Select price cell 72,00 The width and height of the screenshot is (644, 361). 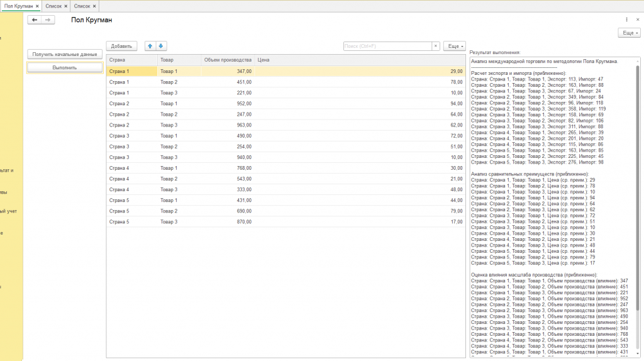coord(360,136)
